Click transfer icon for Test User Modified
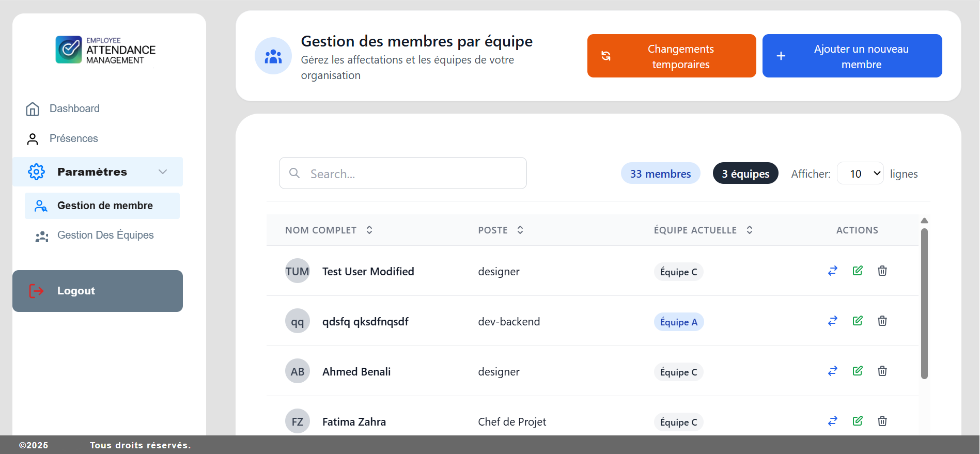 pyautogui.click(x=832, y=271)
